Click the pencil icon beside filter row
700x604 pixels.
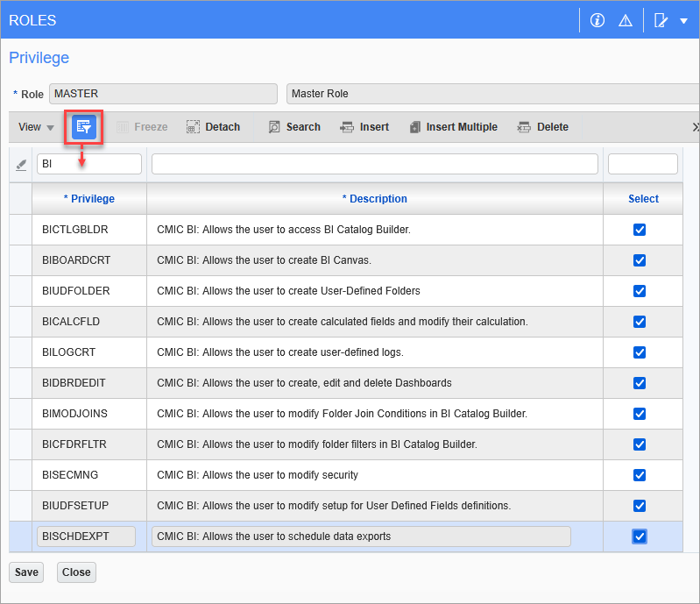tap(21, 164)
